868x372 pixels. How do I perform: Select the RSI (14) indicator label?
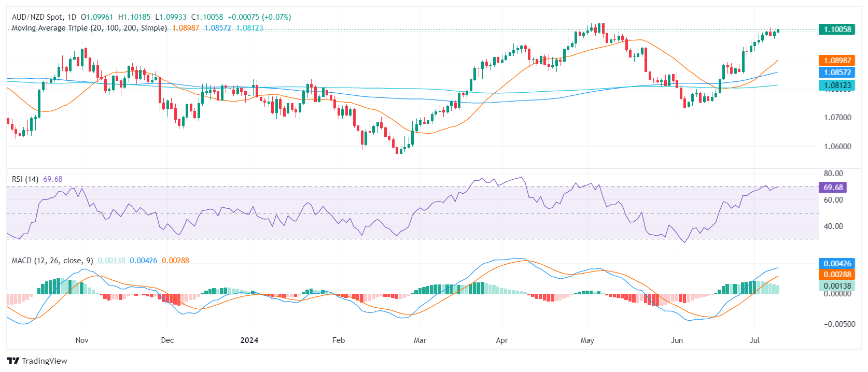pos(25,179)
